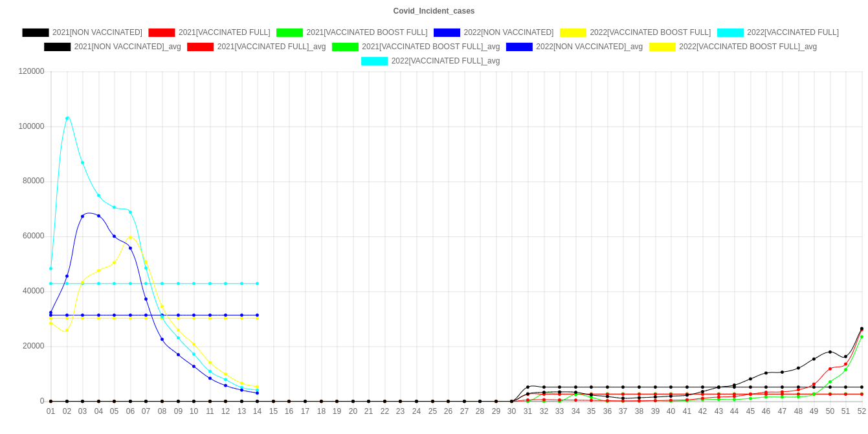
Task: Click the Covid_incident_cases chart title
Action: pos(434,11)
